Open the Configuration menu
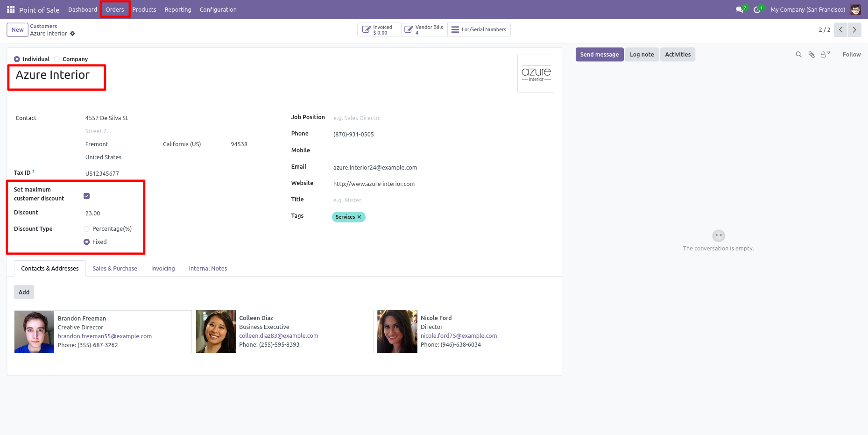The image size is (868, 435). 218,9
